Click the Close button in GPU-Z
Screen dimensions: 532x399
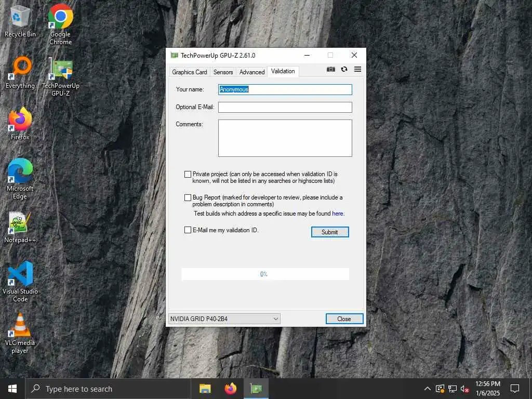pos(344,319)
